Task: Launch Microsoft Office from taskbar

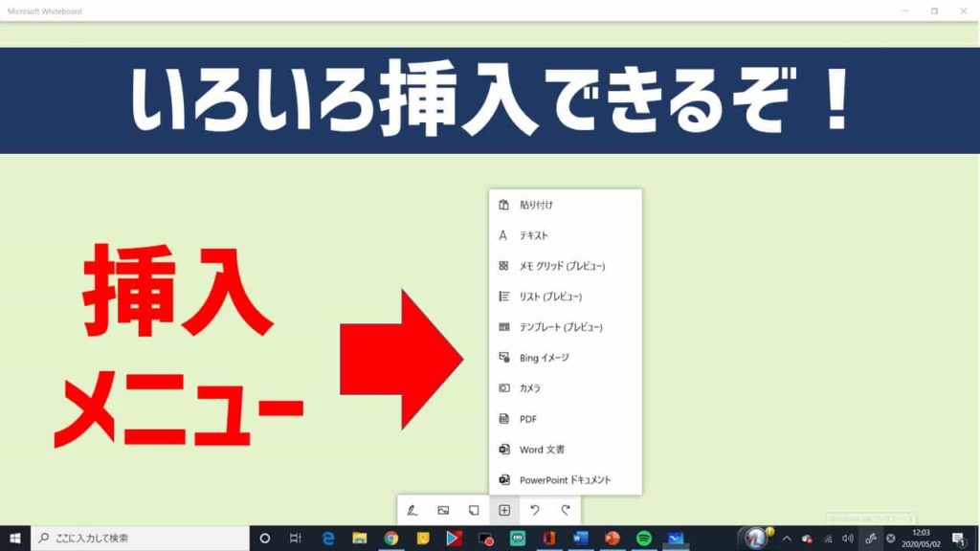Action: click(x=549, y=538)
